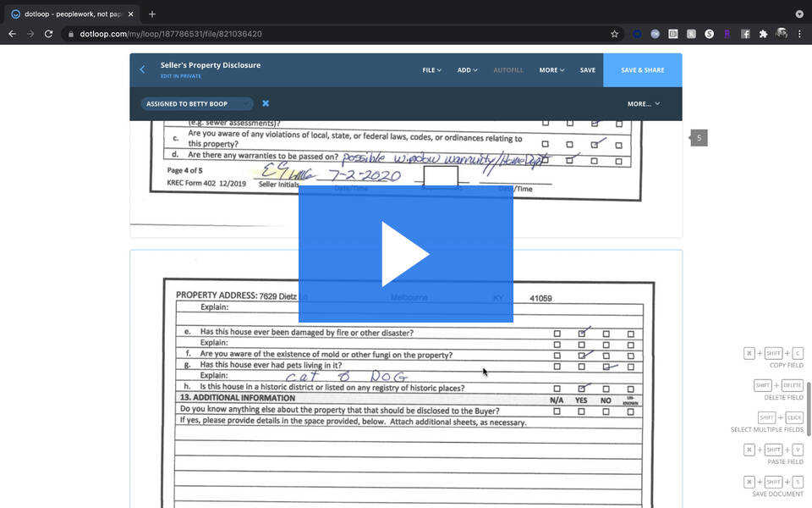
Task: Check Unknown for additional information question
Action: (630, 411)
